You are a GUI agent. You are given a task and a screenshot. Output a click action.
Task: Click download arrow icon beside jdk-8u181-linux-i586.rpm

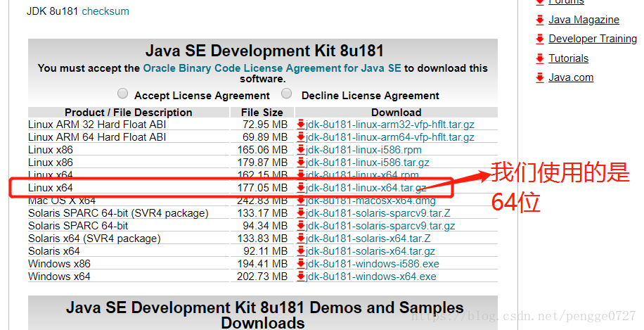tap(301, 150)
